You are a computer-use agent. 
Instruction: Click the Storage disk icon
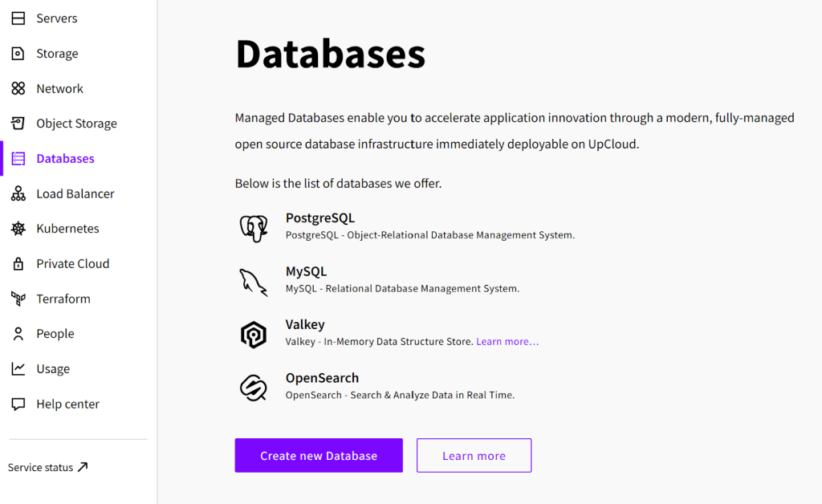click(18, 54)
